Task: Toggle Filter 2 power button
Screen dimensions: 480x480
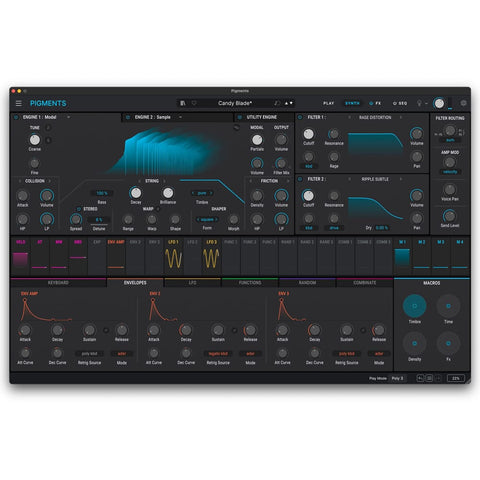Action: [x=300, y=179]
